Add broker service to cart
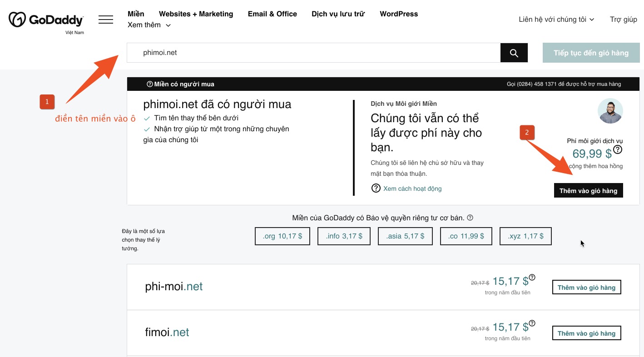Screen dimensions: 644x357 coord(588,191)
